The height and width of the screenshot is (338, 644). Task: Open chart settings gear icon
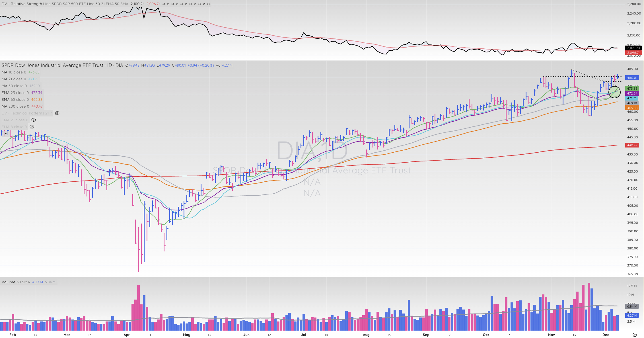tap(635, 335)
